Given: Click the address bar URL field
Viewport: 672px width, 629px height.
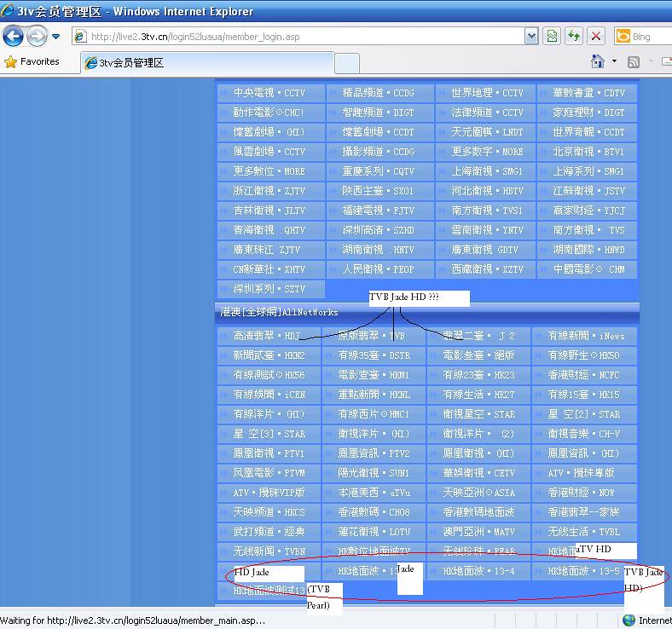Looking at the screenshot, I should tap(298, 37).
